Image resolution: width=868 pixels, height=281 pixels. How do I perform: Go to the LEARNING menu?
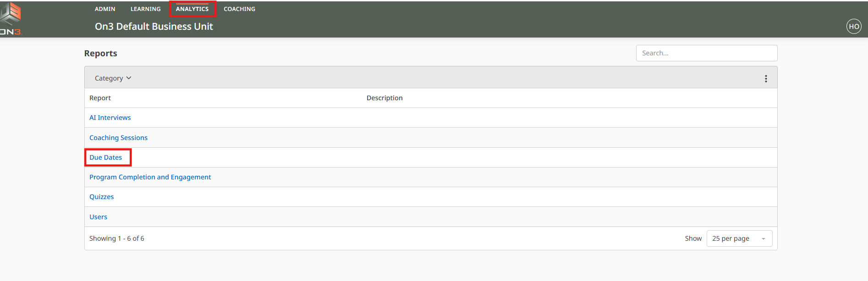(x=145, y=9)
